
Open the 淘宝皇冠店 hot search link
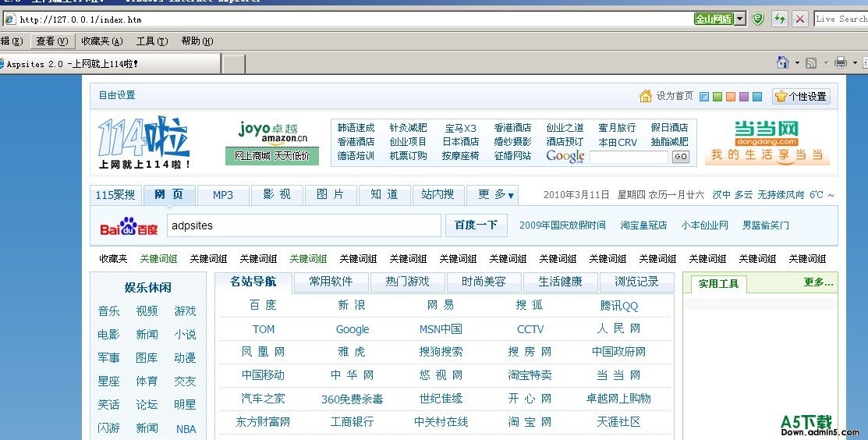click(x=643, y=225)
